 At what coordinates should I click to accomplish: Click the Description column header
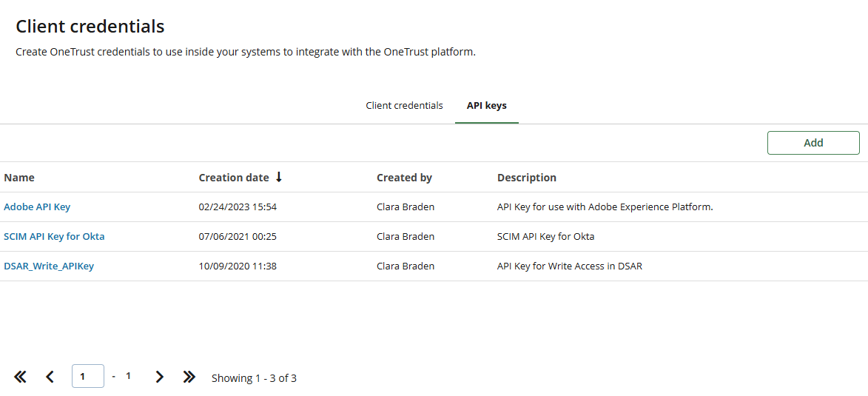pos(526,178)
